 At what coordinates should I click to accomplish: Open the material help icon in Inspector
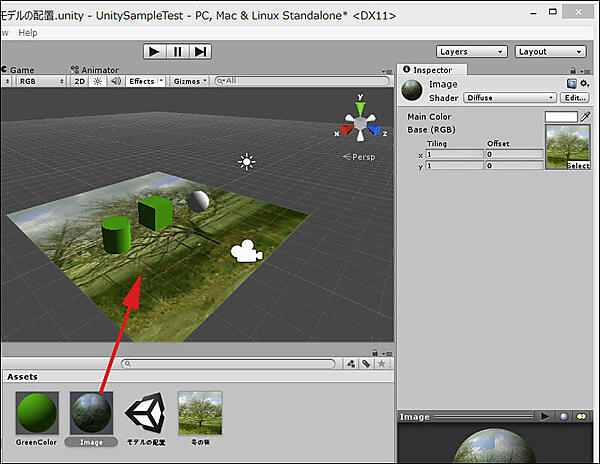coord(572,83)
